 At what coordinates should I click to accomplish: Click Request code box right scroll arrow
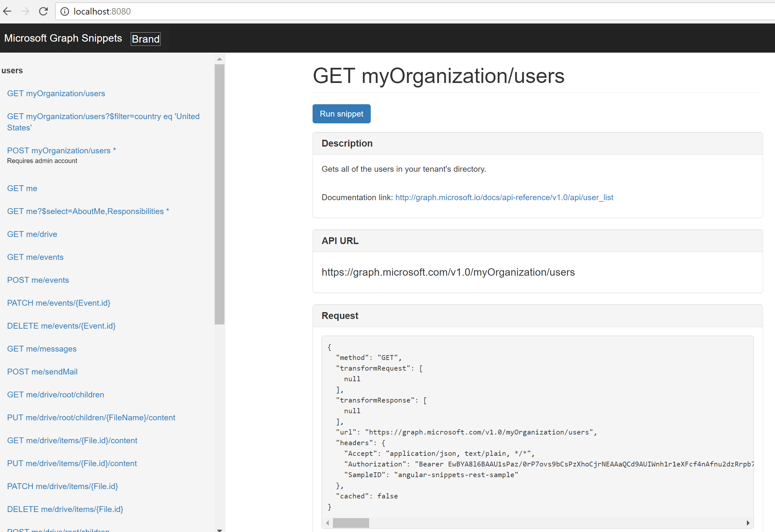[748, 523]
